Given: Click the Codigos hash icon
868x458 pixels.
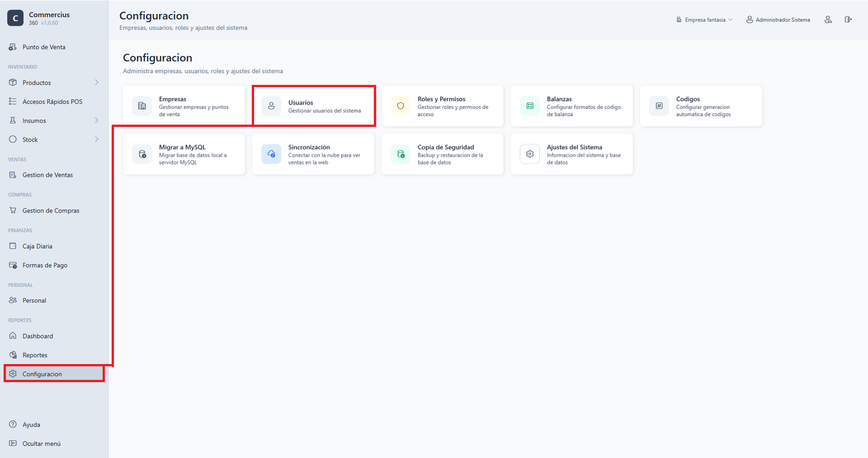Looking at the screenshot, I should point(659,106).
